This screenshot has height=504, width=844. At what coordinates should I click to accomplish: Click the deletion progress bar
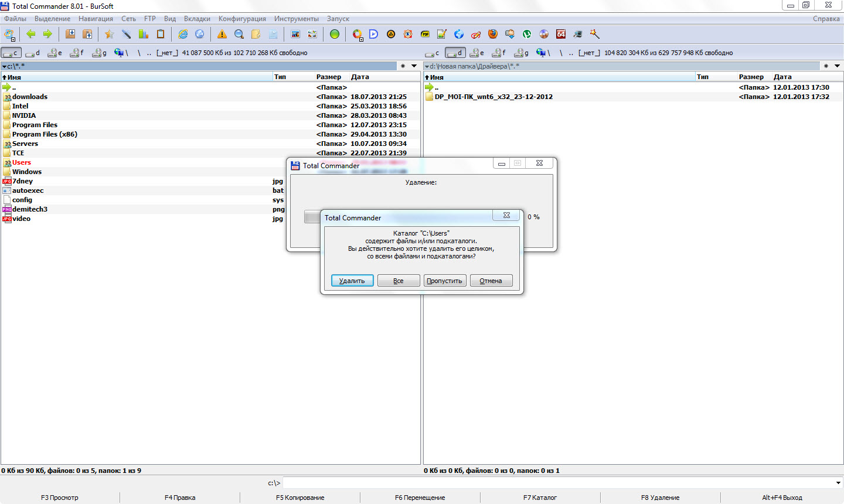click(312, 217)
